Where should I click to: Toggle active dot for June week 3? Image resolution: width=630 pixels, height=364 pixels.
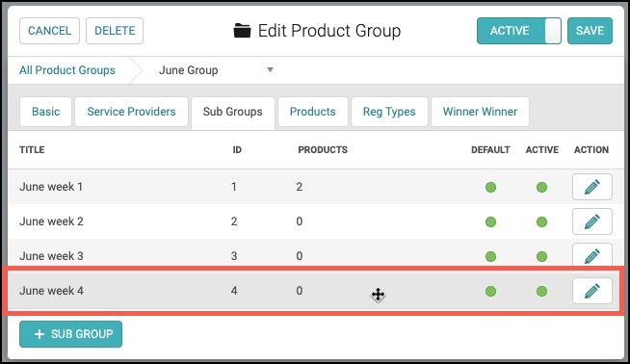tap(541, 256)
